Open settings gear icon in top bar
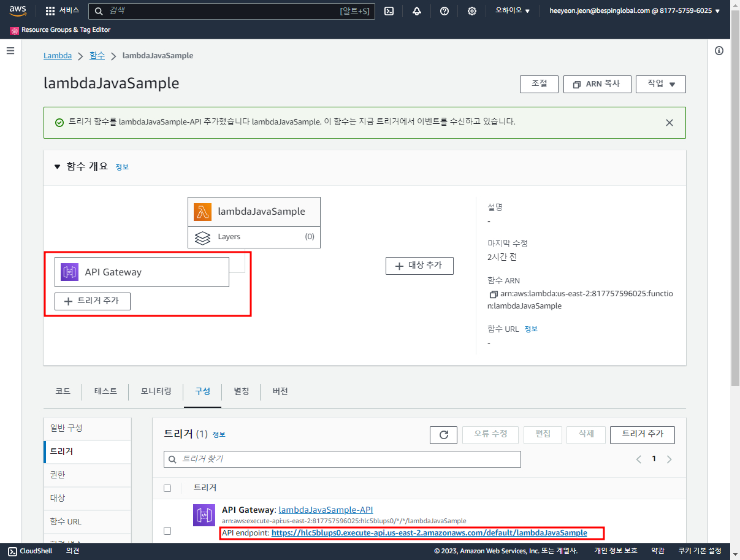 (x=472, y=11)
